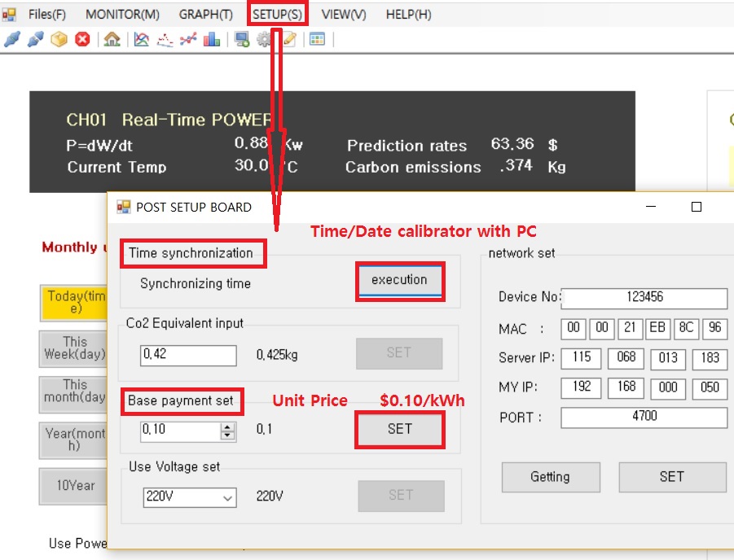Open the red scatter plot graph icon

(165, 40)
